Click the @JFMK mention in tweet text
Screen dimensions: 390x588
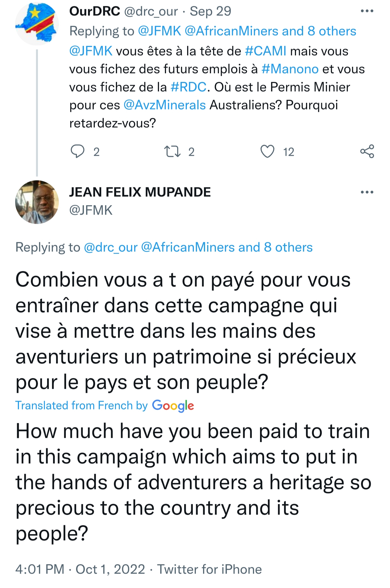pyautogui.click(x=91, y=51)
